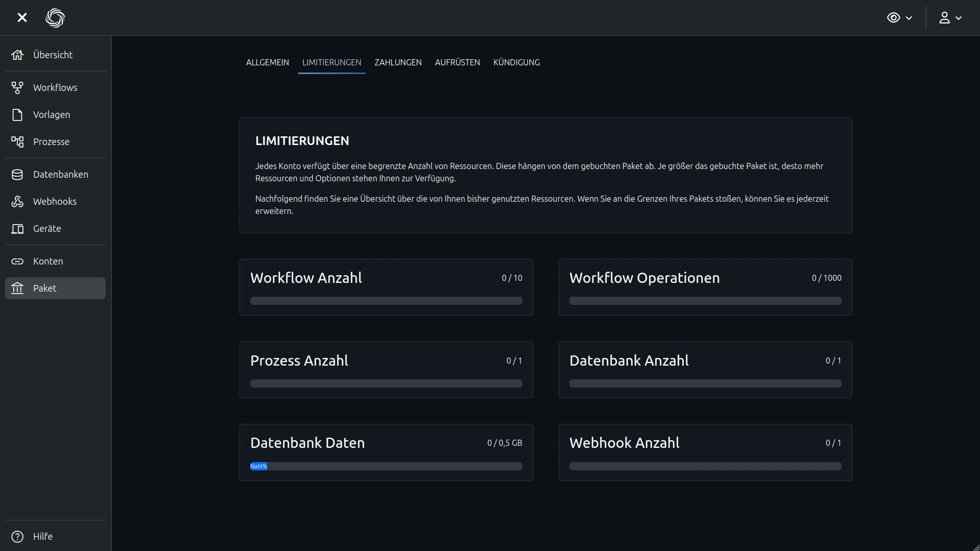Open the Übersicht home icon
The height and width of the screenshot is (551, 980).
tap(18, 55)
